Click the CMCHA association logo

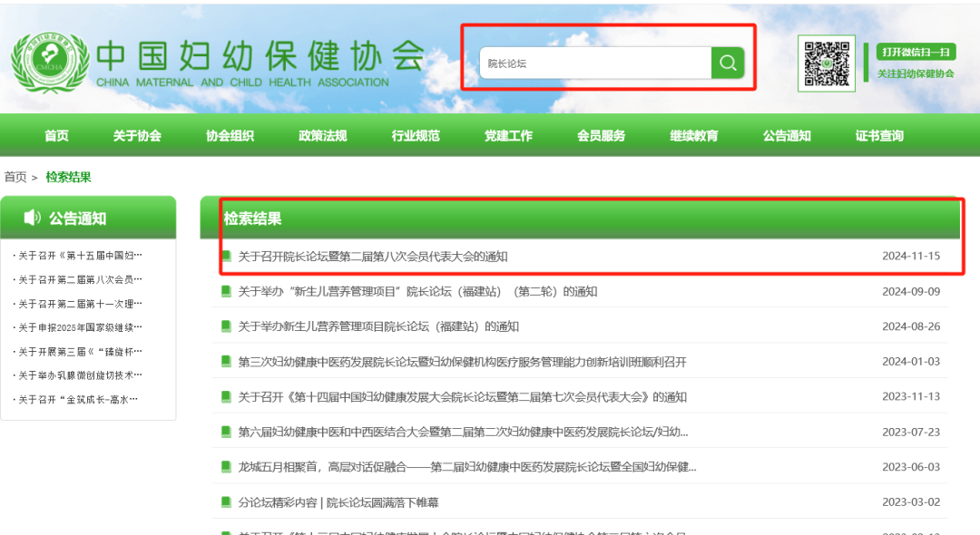pos(49,63)
